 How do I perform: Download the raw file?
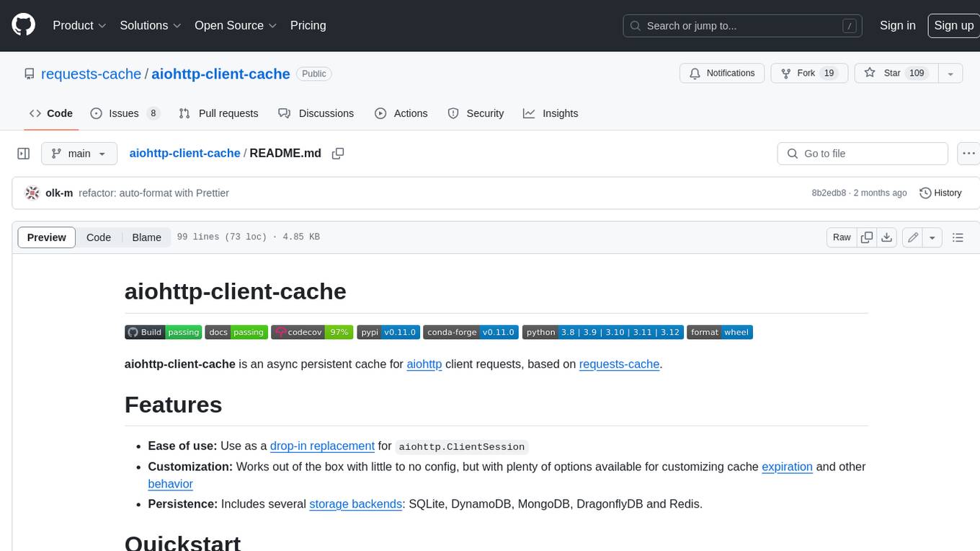tap(887, 237)
